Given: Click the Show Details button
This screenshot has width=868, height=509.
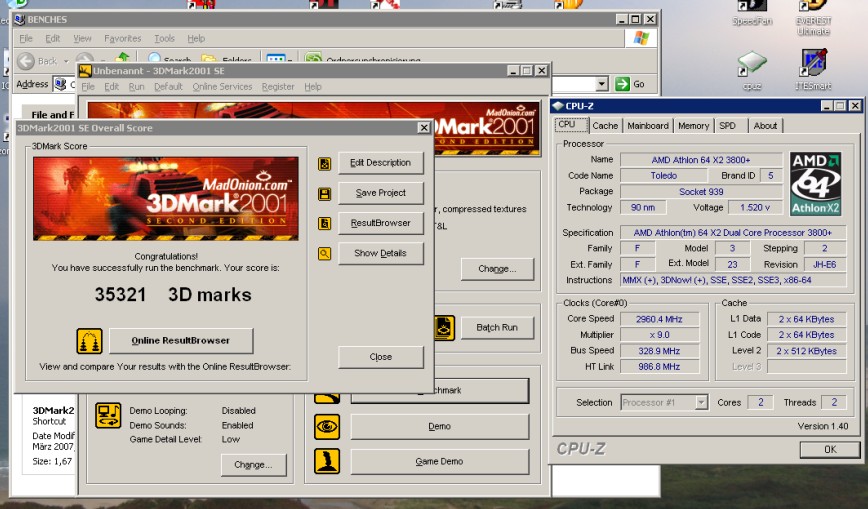Looking at the screenshot, I should point(381,253).
